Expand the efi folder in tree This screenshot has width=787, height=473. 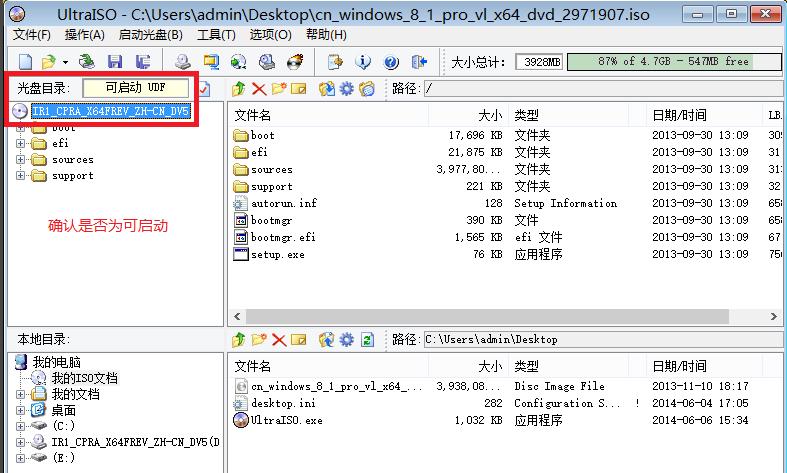point(20,144)
